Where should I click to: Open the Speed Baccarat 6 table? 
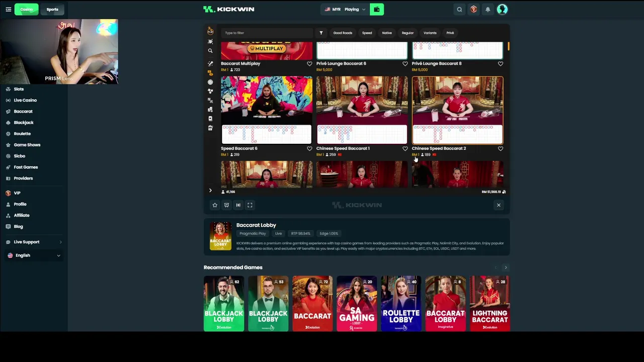(267, 110)
